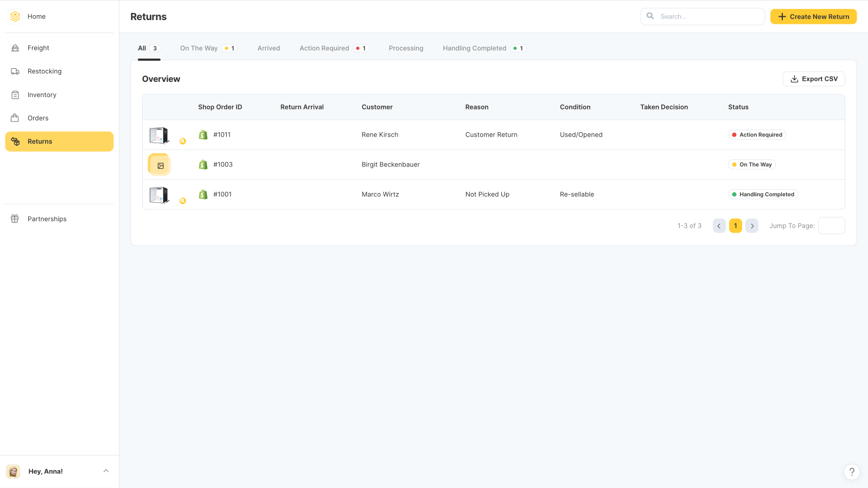Screen dimensions: 868x488
Task: Click Create New Return button
Action: tap(813, 17)
